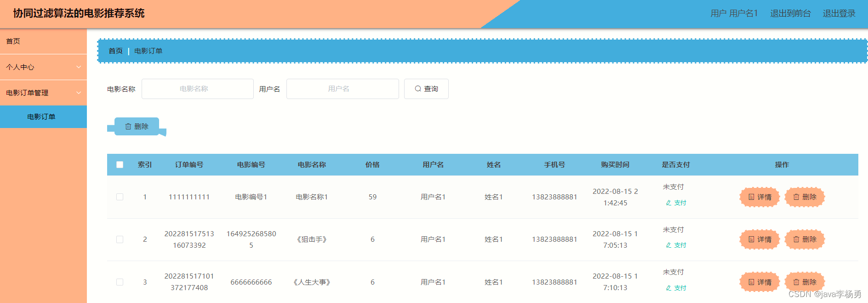This screenshot has height=303, width=868.
Task: Click the 查询 search button
Action: 426,89
